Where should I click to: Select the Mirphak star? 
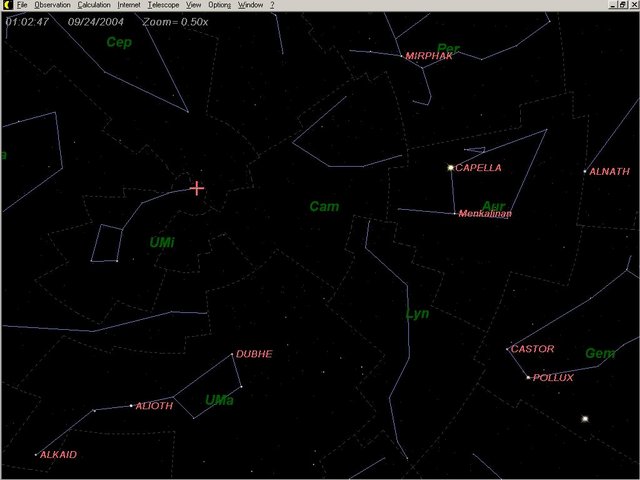click(x=403, y=56)
